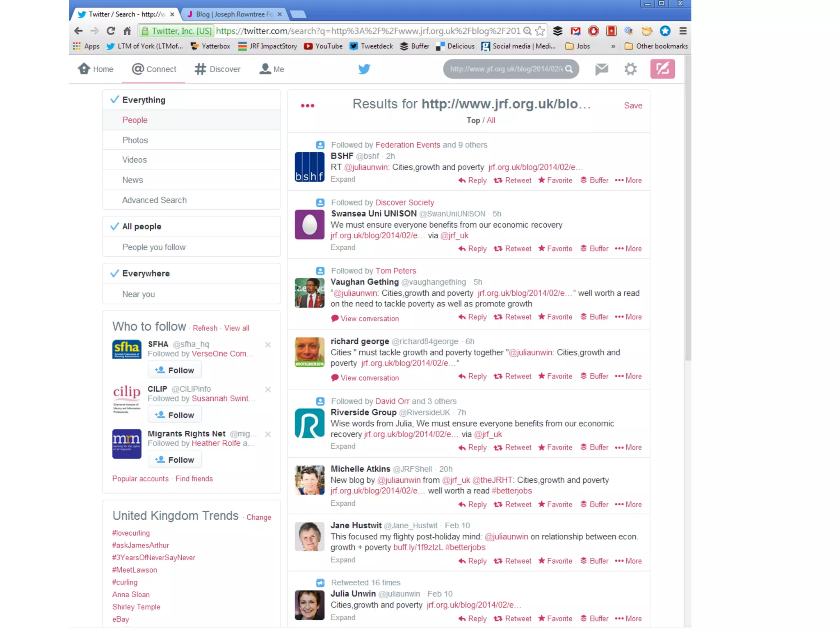Screen dimensions: 840x630
Task: Open the More menu on the Vaughan Gething tweet
Action: point(628,317)
